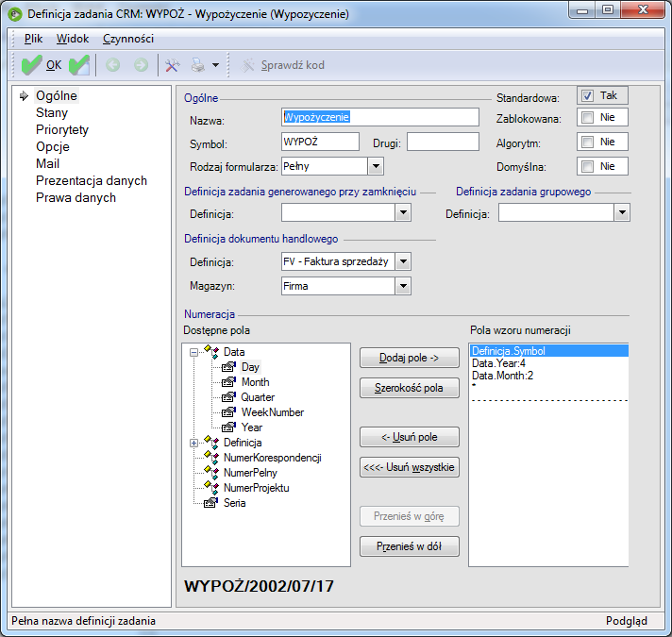Open Magazyn Firma dropdown
This screenshot has height=637, width=672.
pyautogui.click(x=403, y=286)
